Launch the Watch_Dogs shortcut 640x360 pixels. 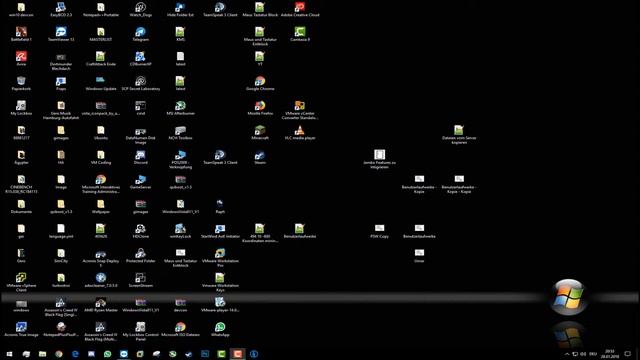(x=140, y=9)
